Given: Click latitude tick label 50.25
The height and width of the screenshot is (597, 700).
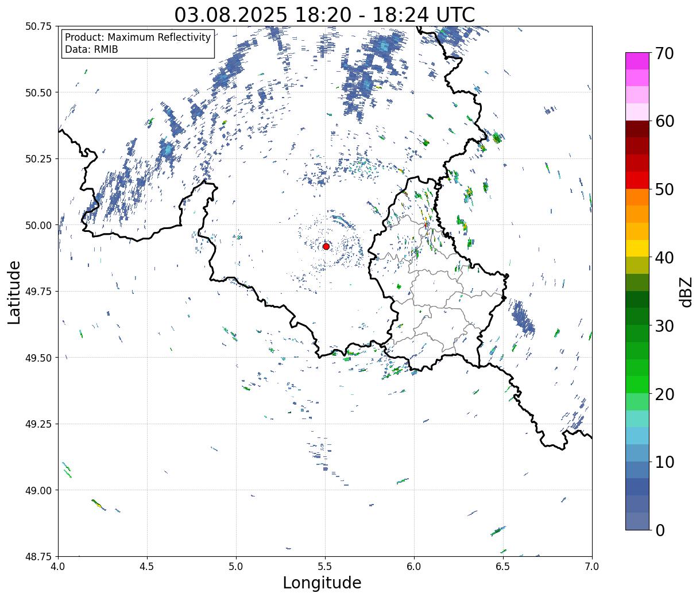Looking at the screenshot, I should [38, 159].
